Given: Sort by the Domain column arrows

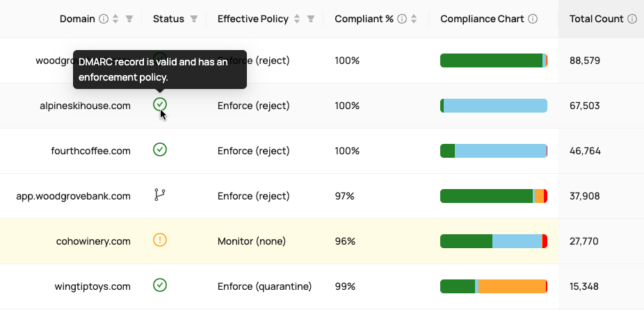Looking at the screenshot, I should coord(116,19).
